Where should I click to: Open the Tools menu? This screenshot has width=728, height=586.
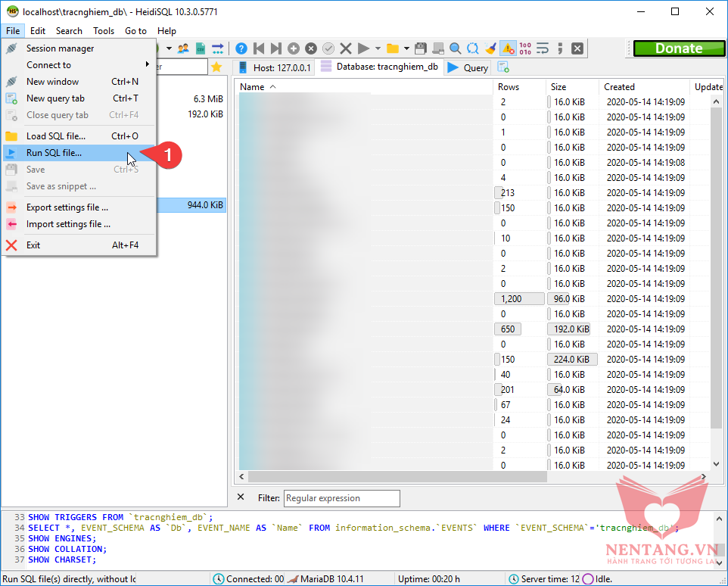pyautogui.click(x=104, y=31)
